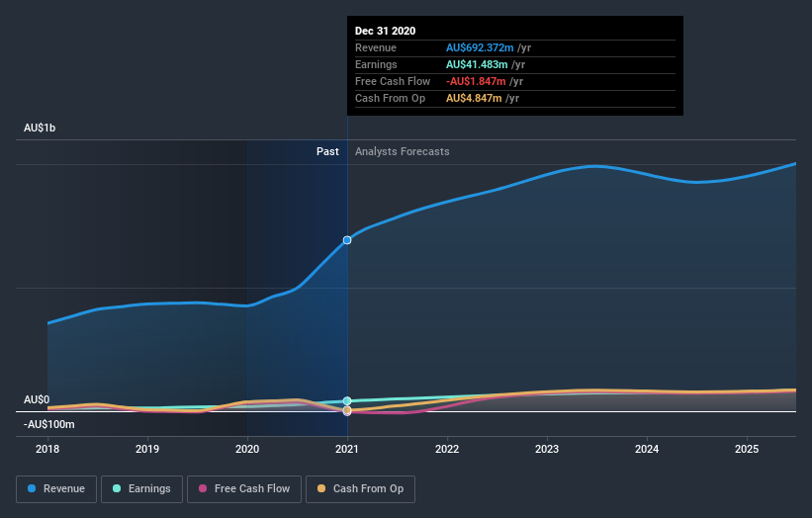The height and width of the screenshot is (518, 812).
Task: Click the blue Revenue legend dot
Action: [x=32, y=488]
